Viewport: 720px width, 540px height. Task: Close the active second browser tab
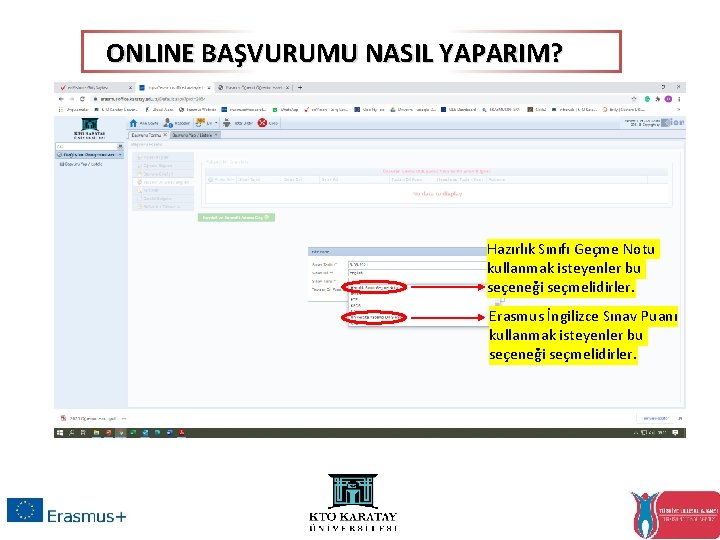pyautogui.click(x=208, y=88)
